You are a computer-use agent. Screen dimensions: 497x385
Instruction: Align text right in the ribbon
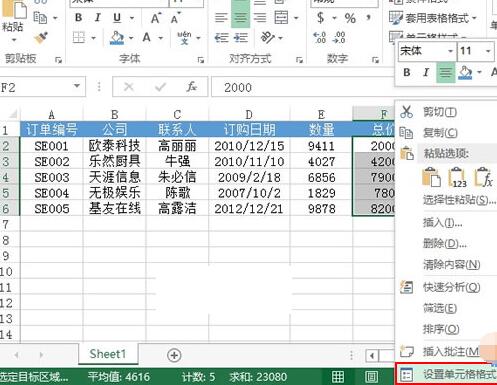point(260,17)
